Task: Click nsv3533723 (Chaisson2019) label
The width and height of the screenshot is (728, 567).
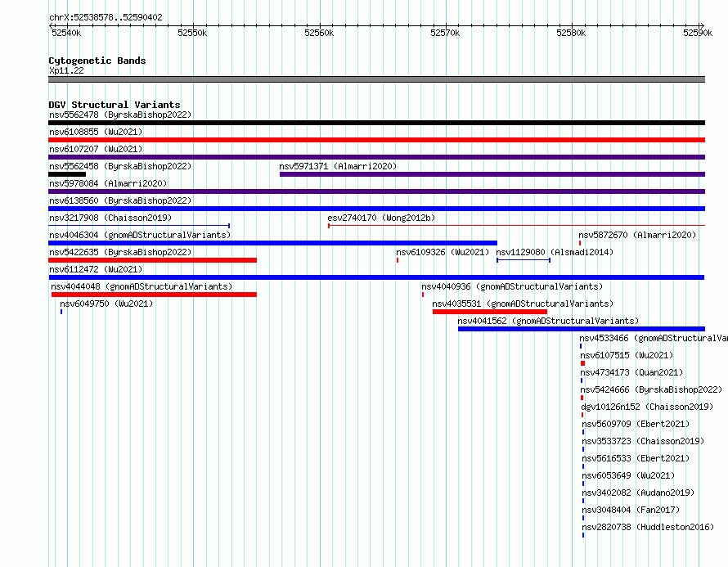Action: tap(643, 441)
